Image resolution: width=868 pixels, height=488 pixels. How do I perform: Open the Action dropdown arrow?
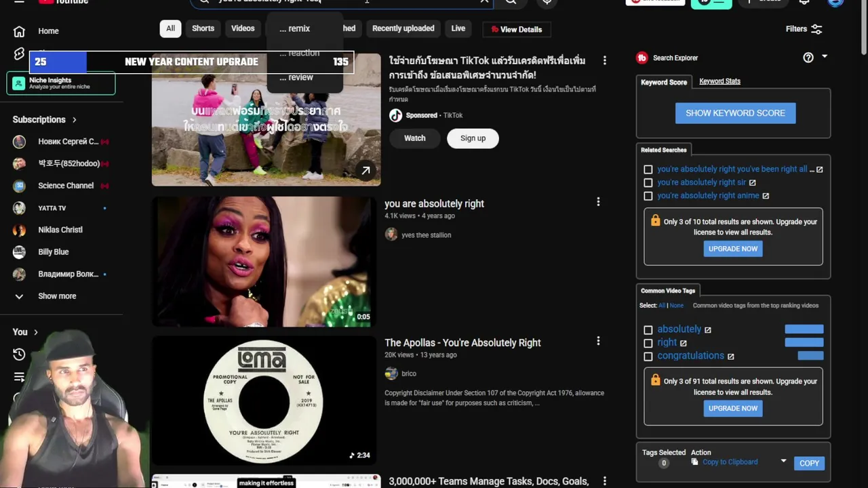(783, 462)
